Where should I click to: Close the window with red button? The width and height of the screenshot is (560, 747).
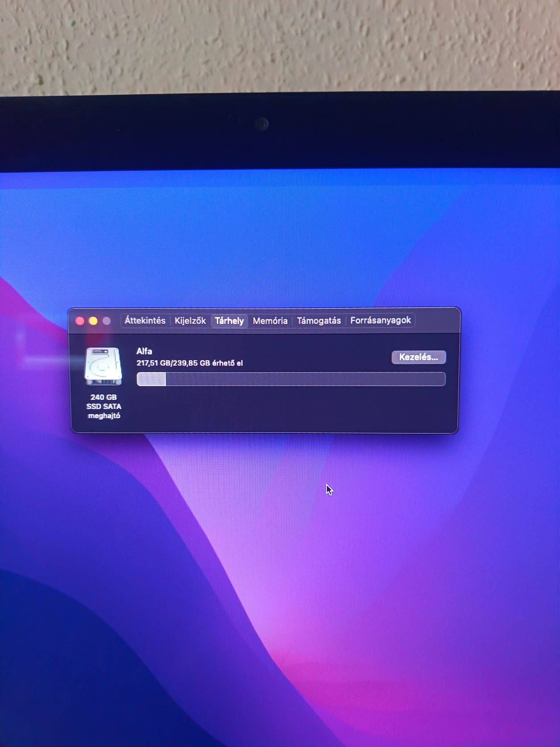pos(80,321)
